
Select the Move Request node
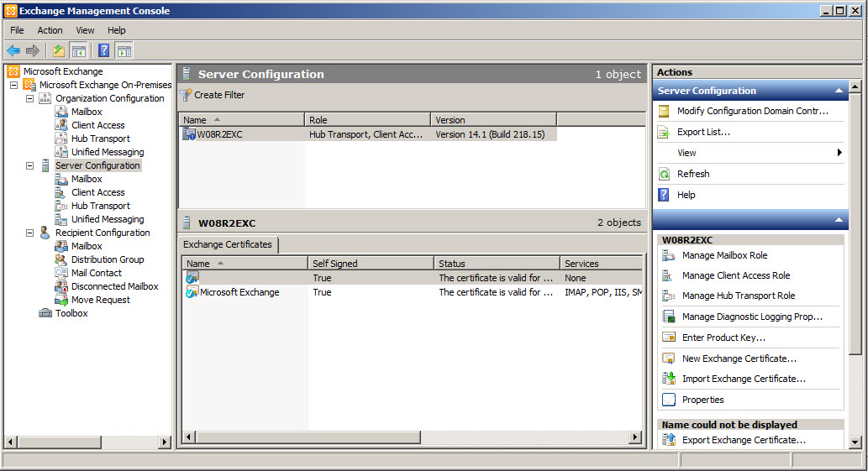tap(100, 300)
